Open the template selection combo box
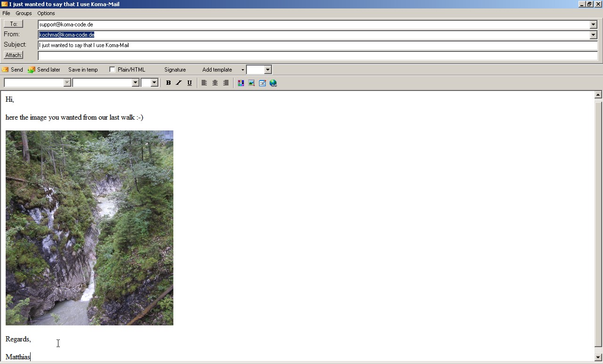Image resolution: width=603 pixels, height=364 pixels. (259, 70)
